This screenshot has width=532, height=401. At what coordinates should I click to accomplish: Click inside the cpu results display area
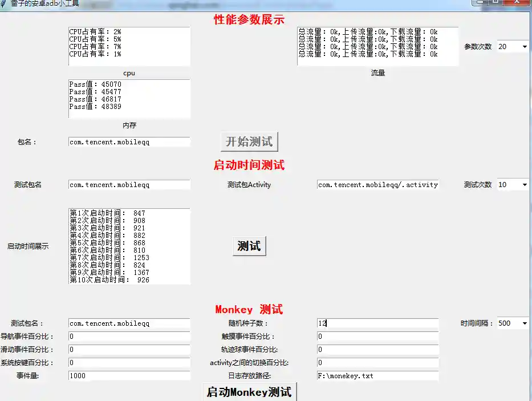tap(128, 44)
